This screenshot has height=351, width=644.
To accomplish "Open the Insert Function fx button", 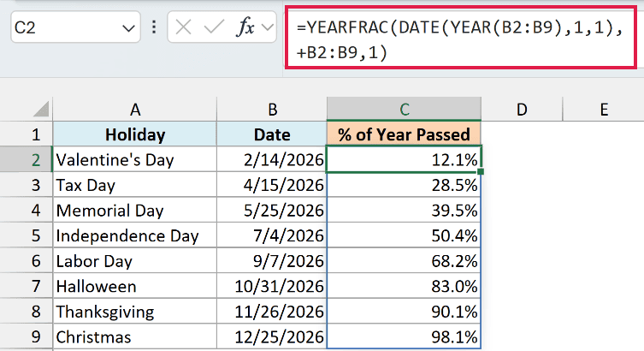I will coord(245,27).
